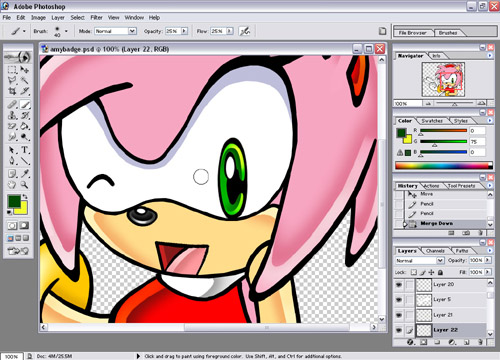This screenshot has height=360, width=500.
Task: Select the Lasso tool
Action: 12,80
